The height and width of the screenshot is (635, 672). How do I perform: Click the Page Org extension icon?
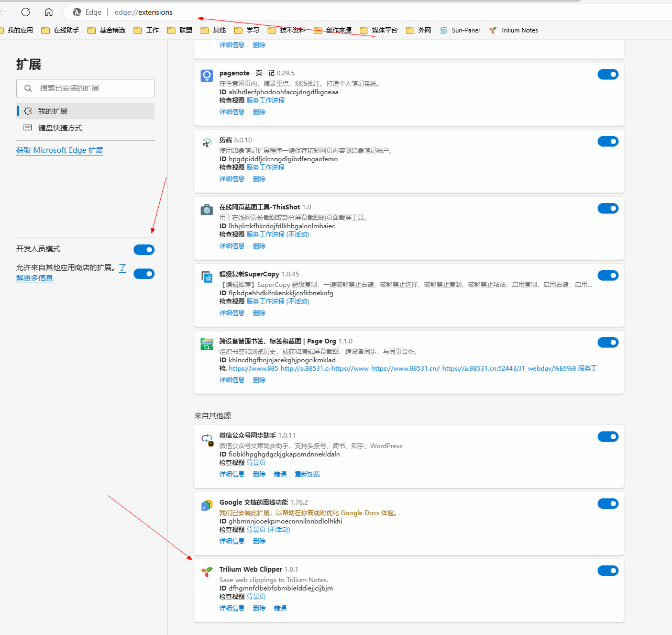(207, 344)
